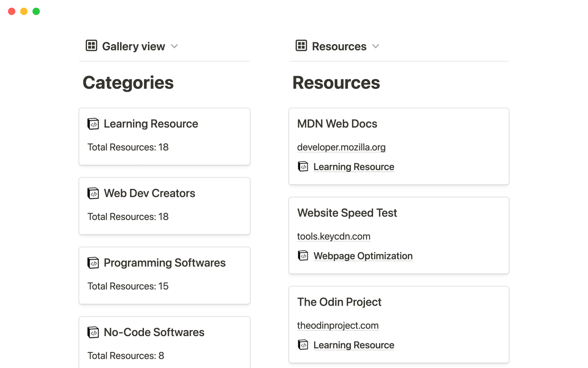Click the code icon under theodinproject.com
This screenshot has width=588, height=368.
303,345
